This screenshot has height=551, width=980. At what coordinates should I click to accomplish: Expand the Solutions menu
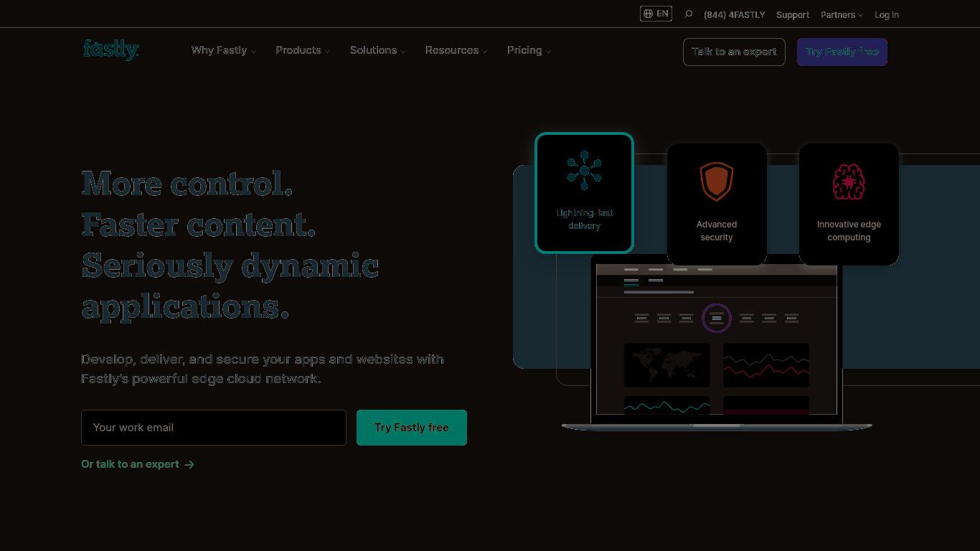pyautogui.click(x=377, y=50)
